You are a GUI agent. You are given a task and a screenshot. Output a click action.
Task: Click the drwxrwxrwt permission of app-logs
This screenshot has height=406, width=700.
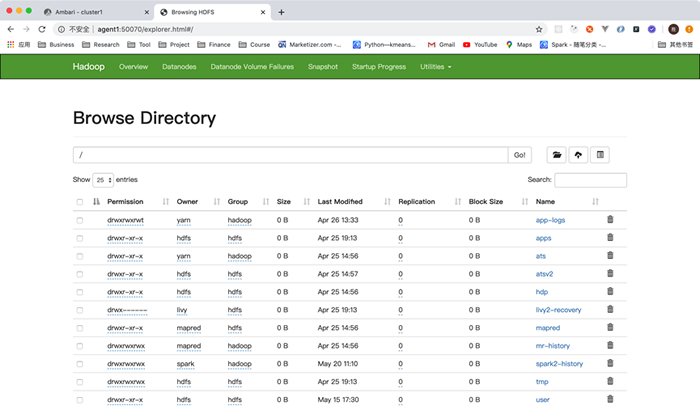coord(125,220)
